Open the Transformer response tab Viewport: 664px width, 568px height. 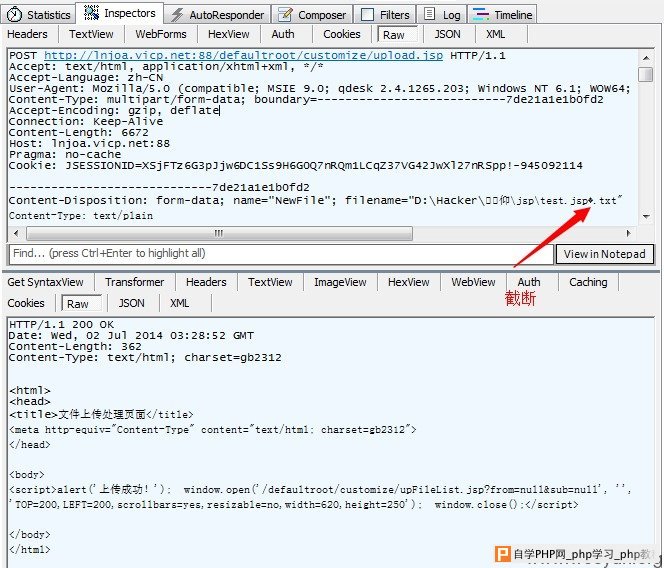coord(135,282)
